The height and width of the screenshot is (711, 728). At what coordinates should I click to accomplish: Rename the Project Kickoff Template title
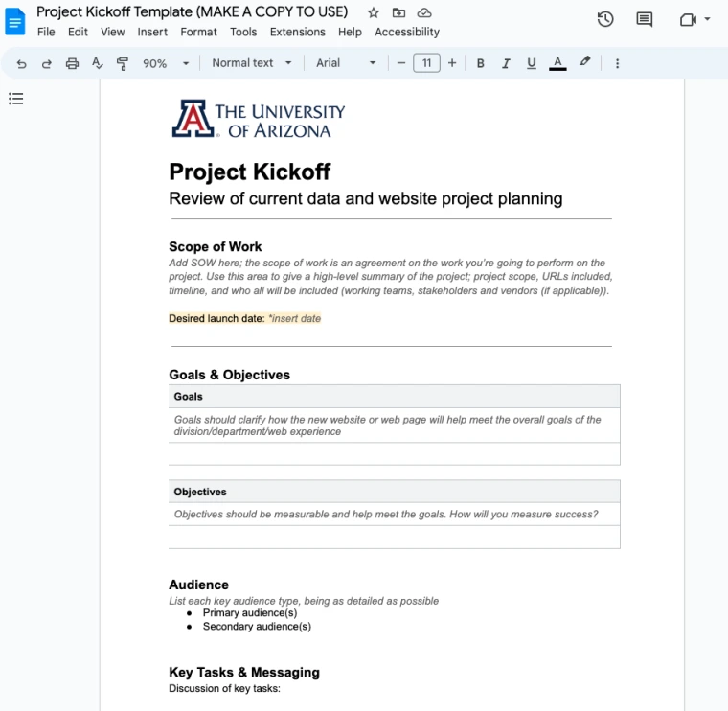click(193, 11)
